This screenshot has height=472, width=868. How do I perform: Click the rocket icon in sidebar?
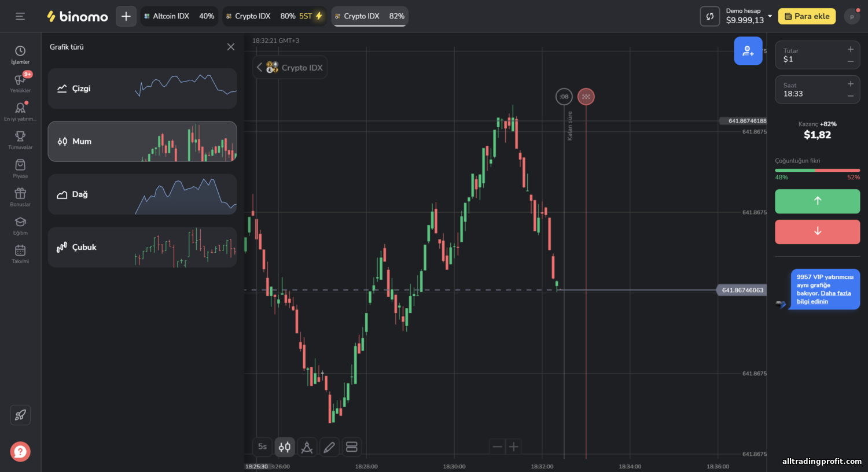[x=20, y=415]
